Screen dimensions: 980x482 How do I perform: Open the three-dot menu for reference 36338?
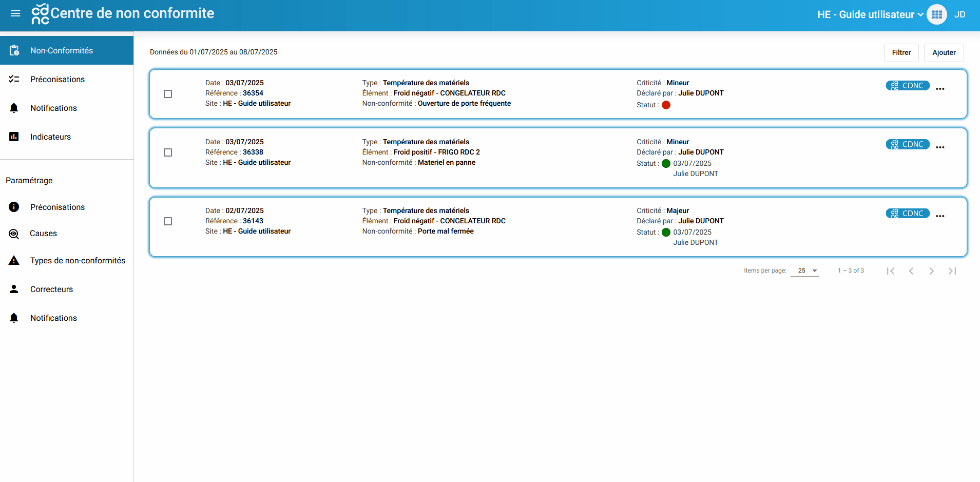tap(940, 147)
